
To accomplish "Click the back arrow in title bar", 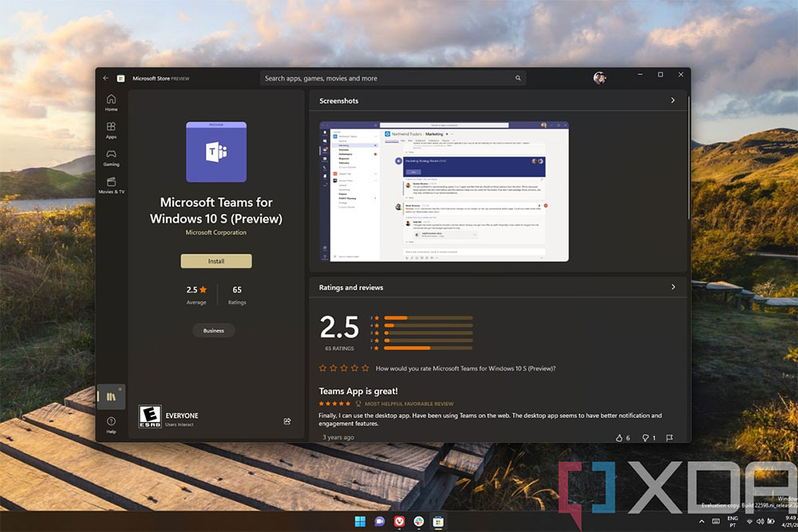I will pos(106,78).
